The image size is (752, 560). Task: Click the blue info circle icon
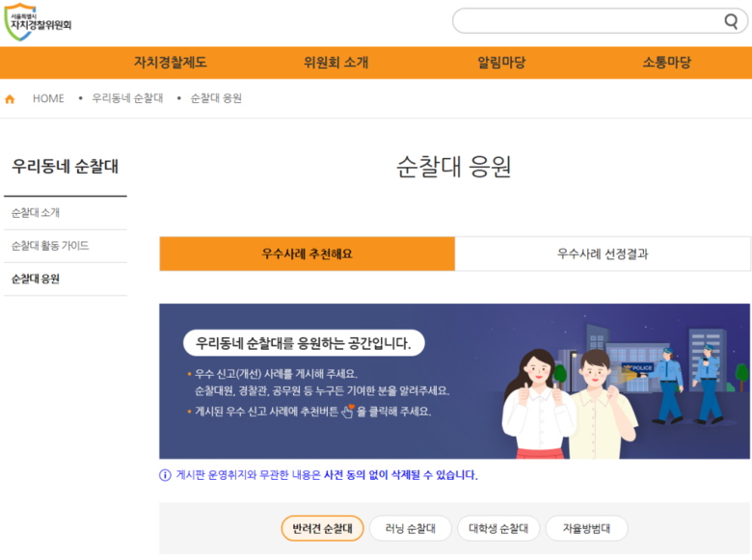[x=165, y=475]
